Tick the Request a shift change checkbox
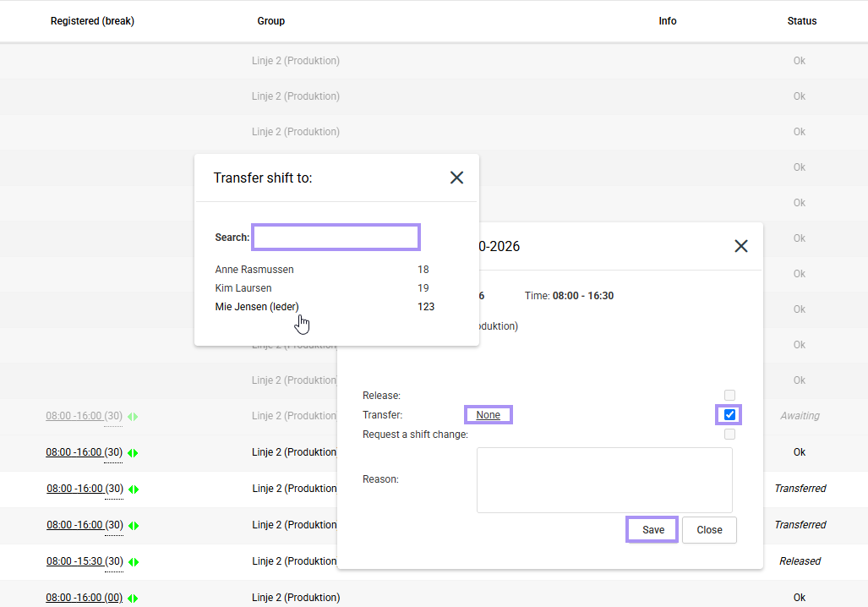 (729, 435)
